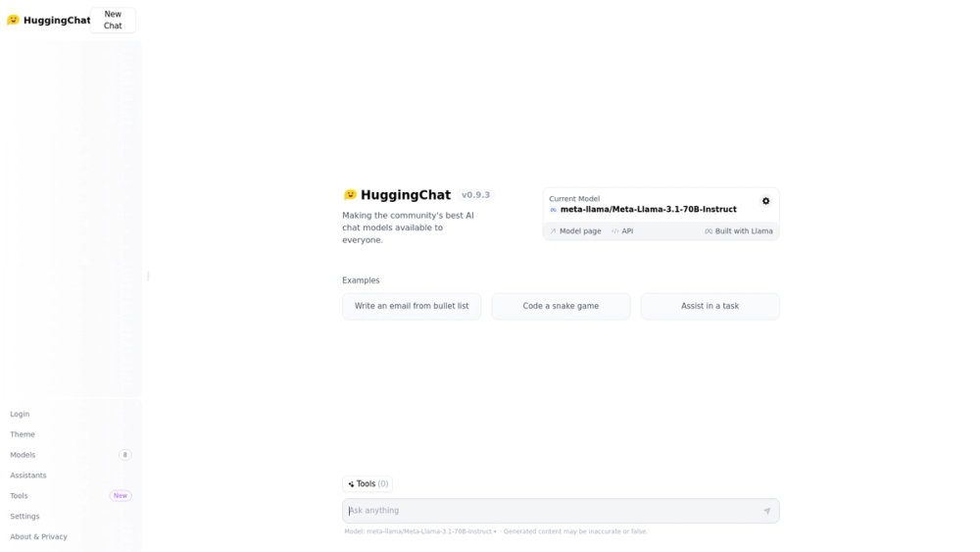Focus the 'Ask anything' input field
This screenshot has width=980, height=552.
click(553, 511)
